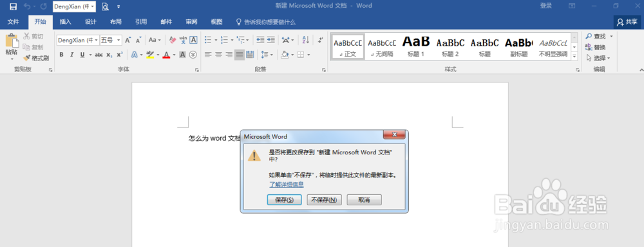The image size is (644, 247).
Task: Click the multilevel list icon
Action: point(241,41)
